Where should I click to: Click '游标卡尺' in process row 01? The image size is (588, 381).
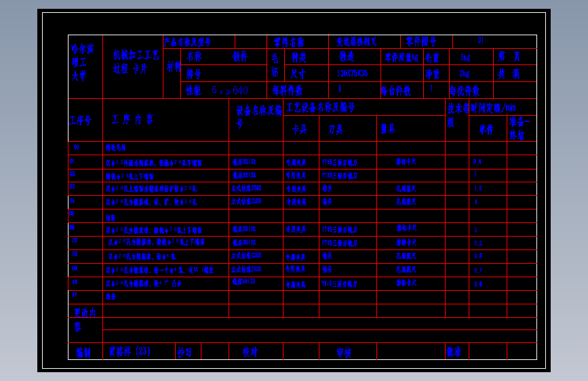406,161
